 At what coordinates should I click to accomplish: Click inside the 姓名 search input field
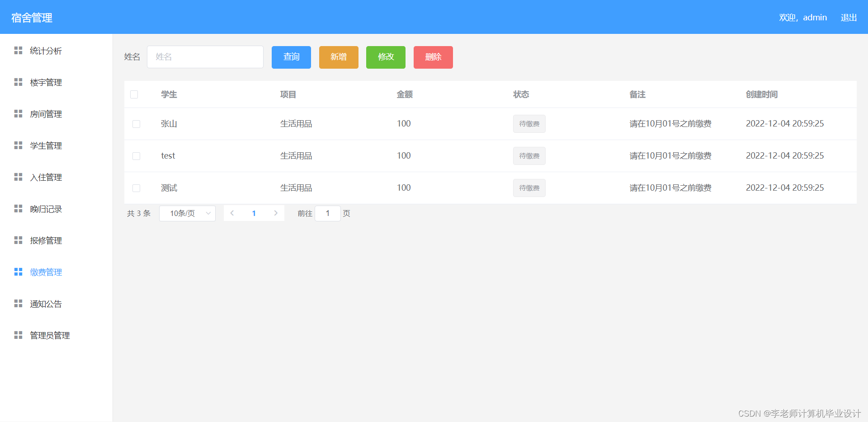(205, 57)
